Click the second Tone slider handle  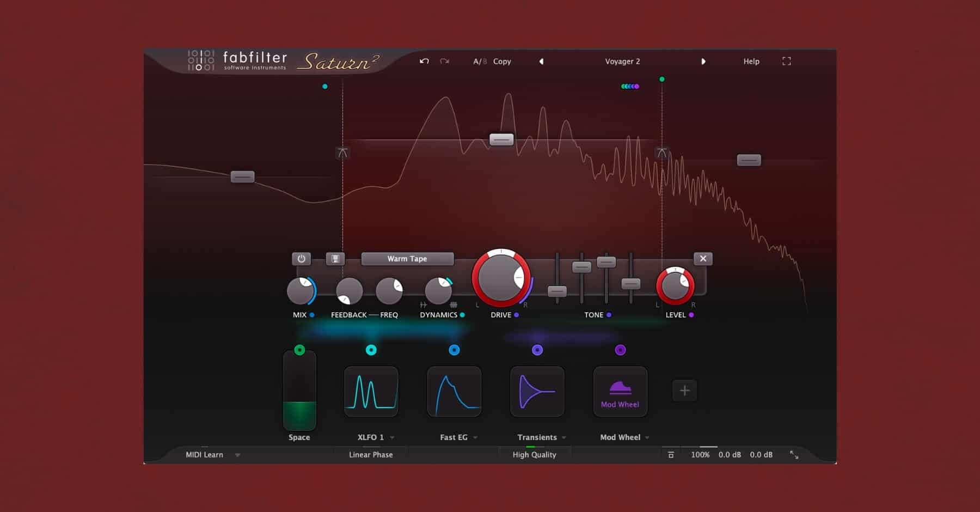pyautogui.click(x=581, y=267)
